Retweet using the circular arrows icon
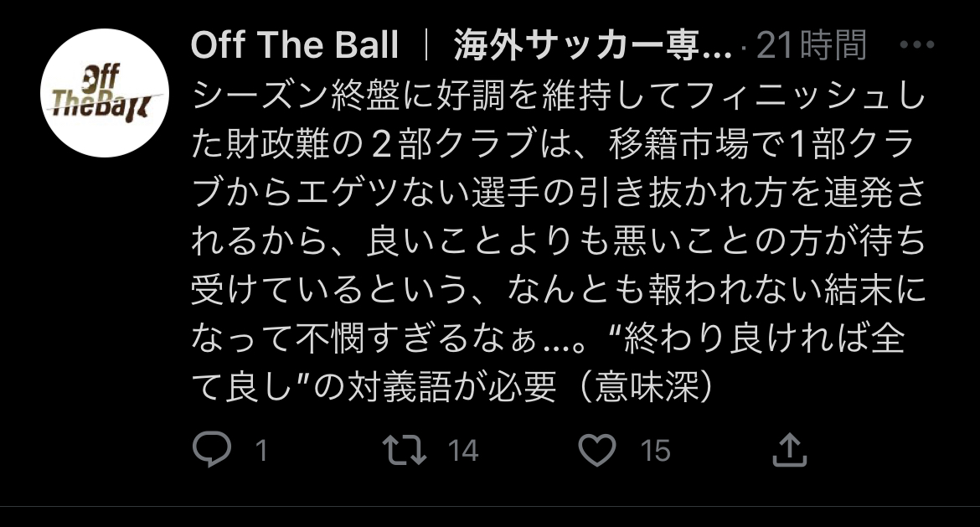This screenshot has width=980, height=527. click(x=405, y=450)
